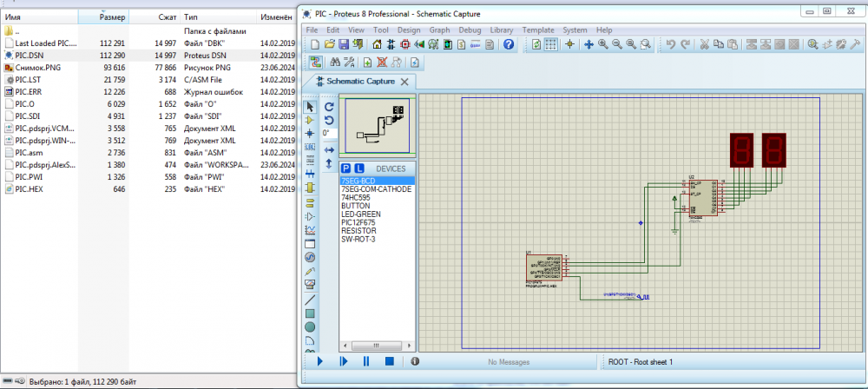Switch to Component mode tool
868x389 pixels.
pos(310,120)
